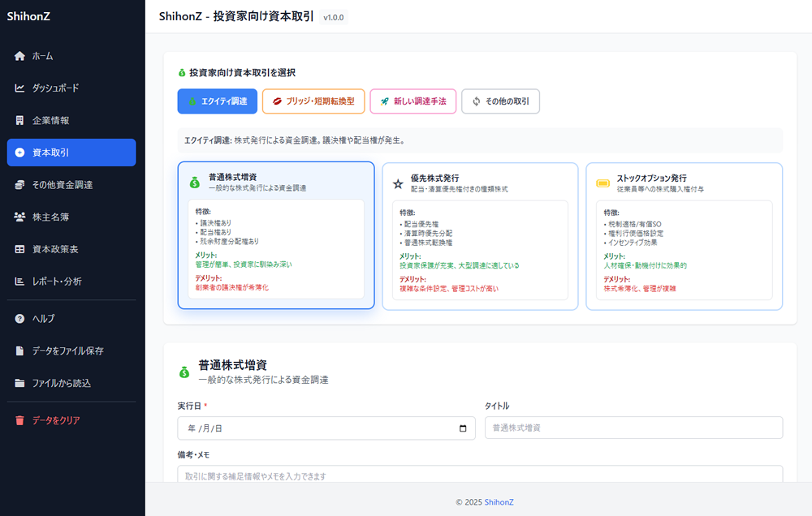Select the エクイティ調達 tab
This screenshot has height=516, width=812.
[217, 101]
